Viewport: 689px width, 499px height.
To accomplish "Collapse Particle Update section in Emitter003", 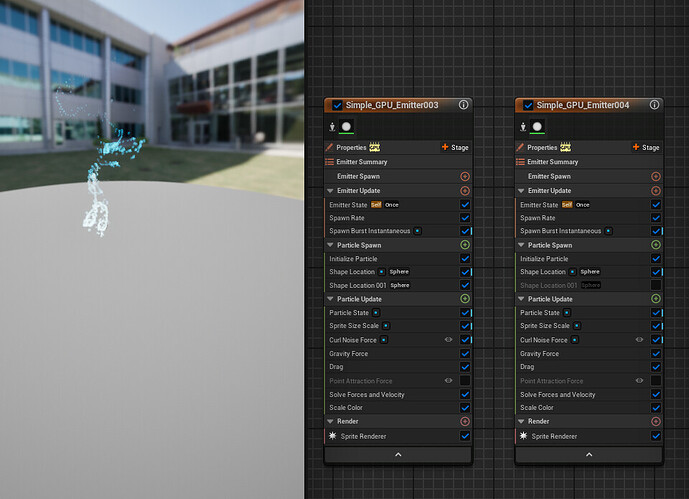I will click(x=330, y=299).
